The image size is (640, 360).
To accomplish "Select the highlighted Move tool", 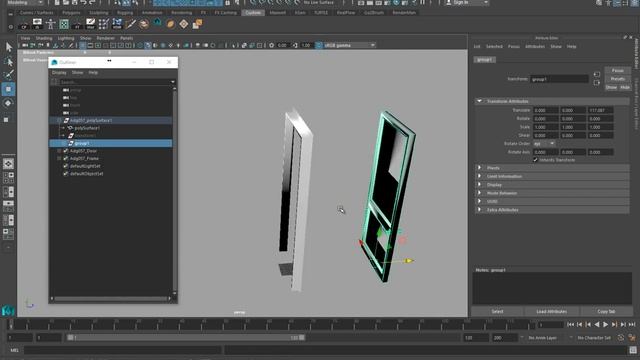I will tap(9, 89).
